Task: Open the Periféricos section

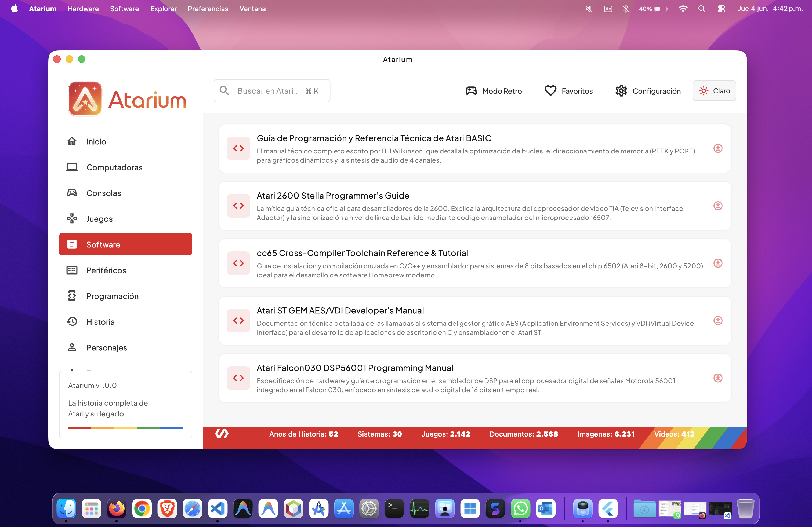Action: (x=126, y=270)
